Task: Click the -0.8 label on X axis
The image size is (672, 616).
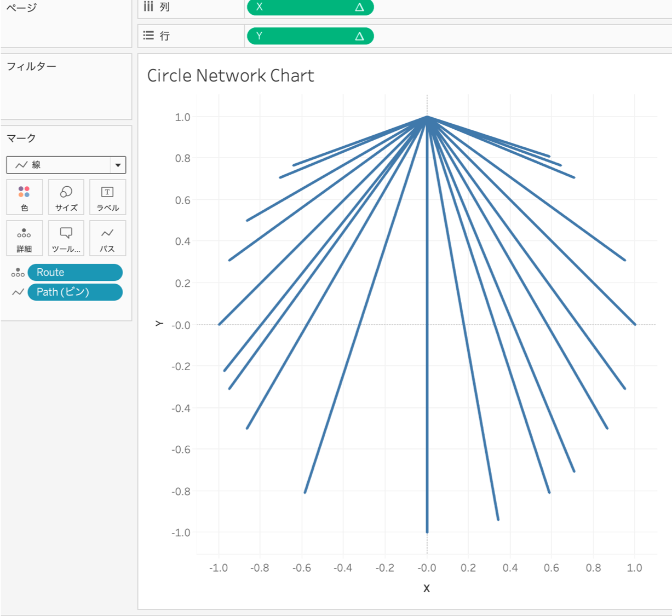Action: (x=260, y=568)
